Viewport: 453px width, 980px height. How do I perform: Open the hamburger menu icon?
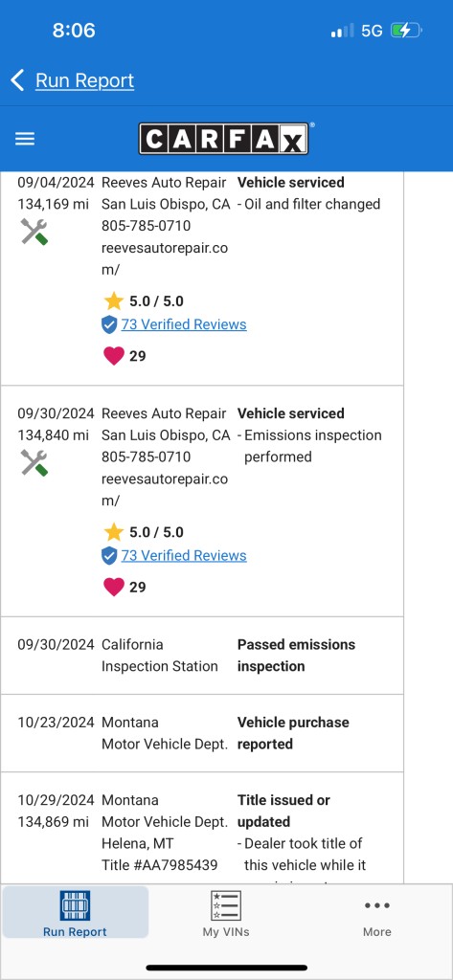(x=25, y=139)
